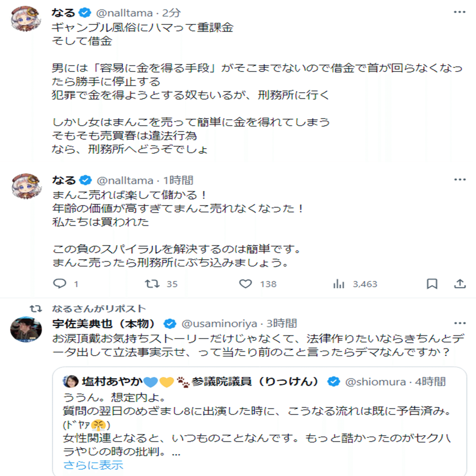Open the more options menu on the first post
The width and height of the screenshot is (476, 476).
point(460,12)
